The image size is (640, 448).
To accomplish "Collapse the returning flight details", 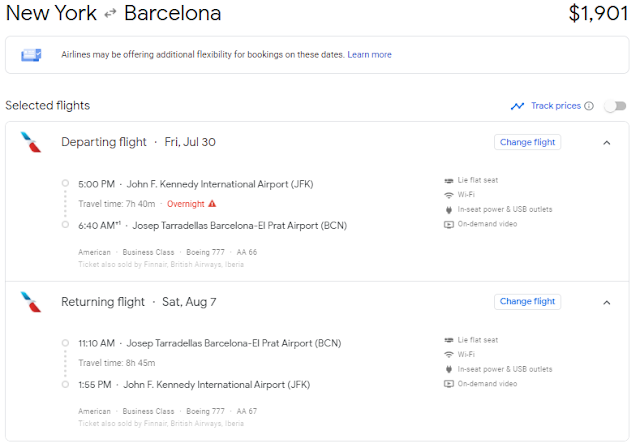I will (606, 302).
